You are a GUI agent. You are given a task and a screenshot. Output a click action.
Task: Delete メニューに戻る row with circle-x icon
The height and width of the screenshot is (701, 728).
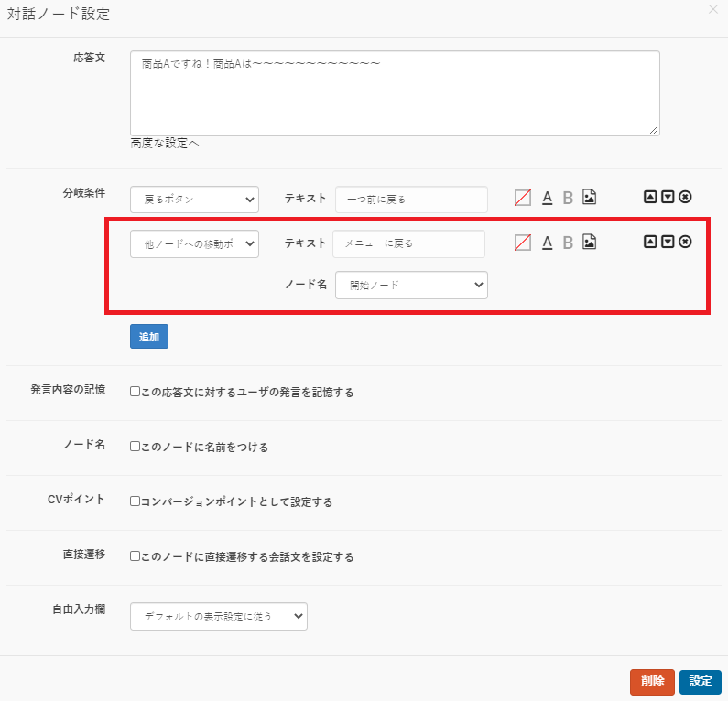685,242
